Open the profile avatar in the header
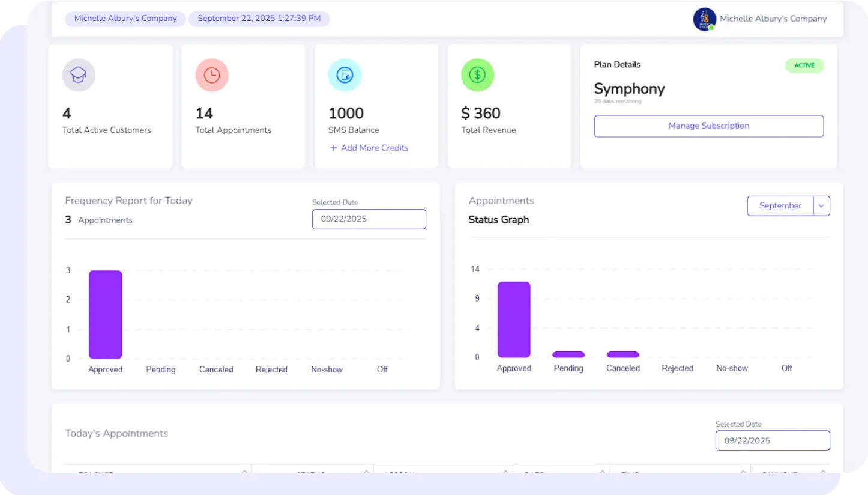 704,19
